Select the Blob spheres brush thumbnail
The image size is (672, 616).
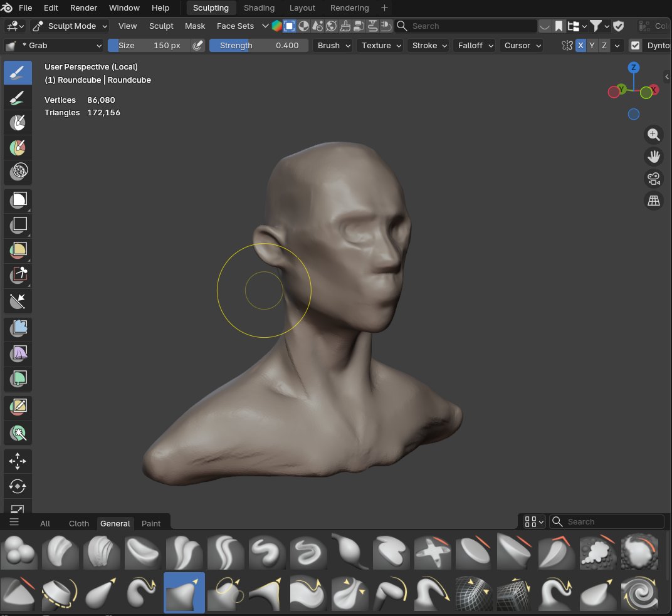[x=19, y=551]
